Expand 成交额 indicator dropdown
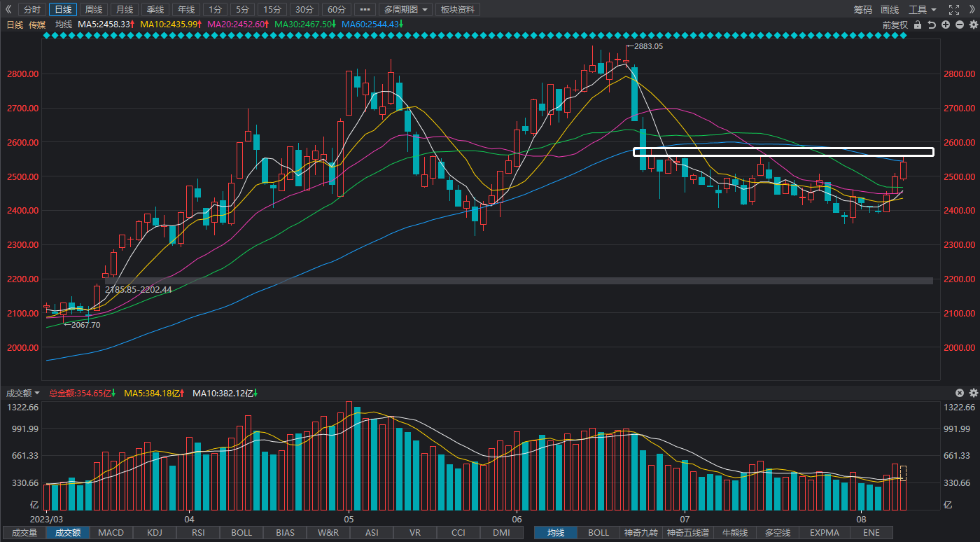Image resolution: width=980 pixels, height=542 pixels. click(23, 394)
